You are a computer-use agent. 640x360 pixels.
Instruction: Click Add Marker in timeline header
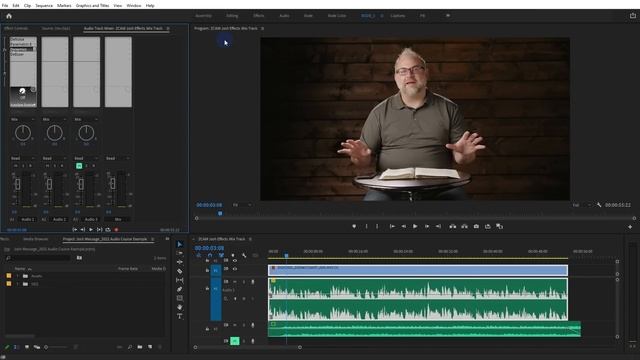click(233, 256)
